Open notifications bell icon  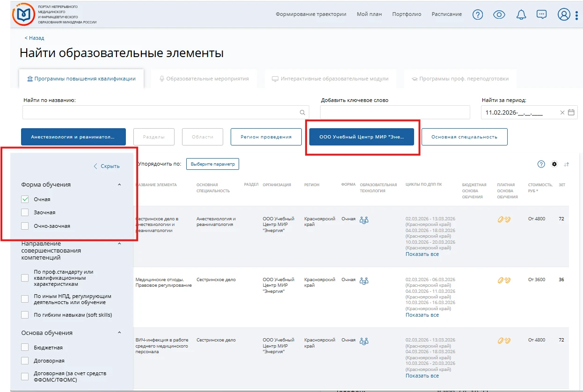point(521,15)
